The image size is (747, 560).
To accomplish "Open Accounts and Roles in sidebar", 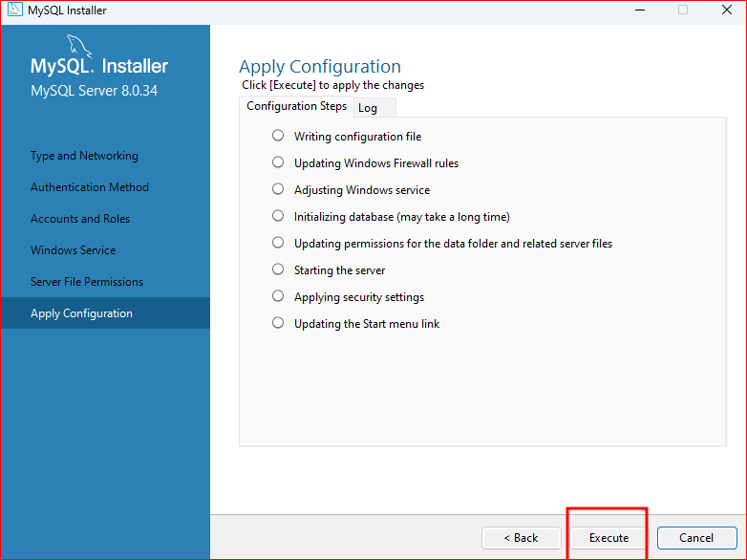I will point(80,219).
